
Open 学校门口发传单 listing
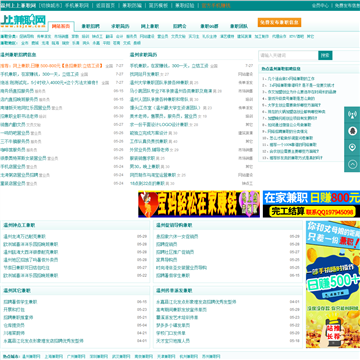pos(171,333)
